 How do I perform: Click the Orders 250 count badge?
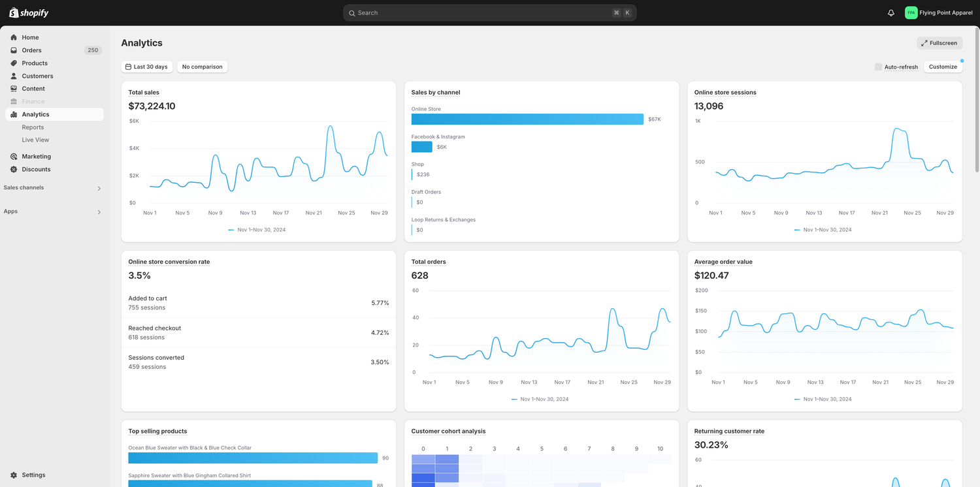pyautogui.click(x=93, y=50)
